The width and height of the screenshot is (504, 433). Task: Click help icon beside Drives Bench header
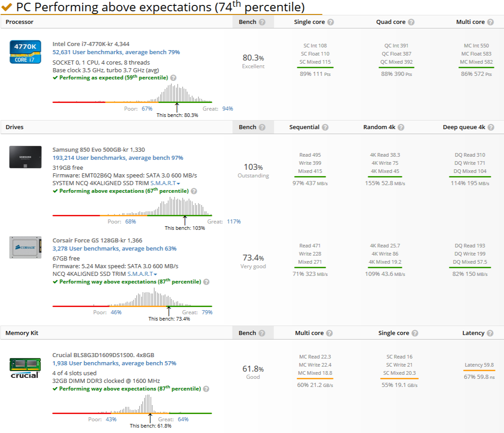(x=262, y=127)
